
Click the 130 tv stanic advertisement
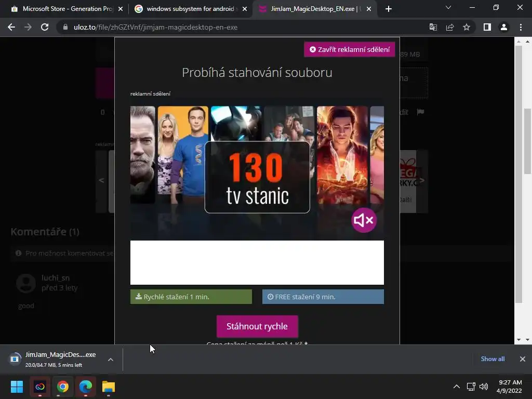tap(257, 173)
